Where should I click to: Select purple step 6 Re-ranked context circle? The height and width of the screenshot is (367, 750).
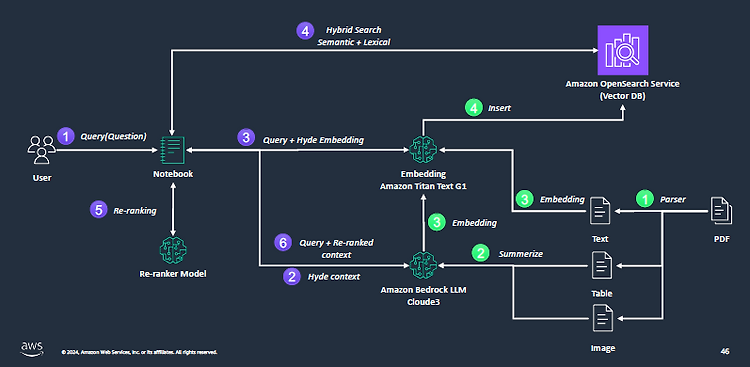pyautogui.click(x=283, y=243)
